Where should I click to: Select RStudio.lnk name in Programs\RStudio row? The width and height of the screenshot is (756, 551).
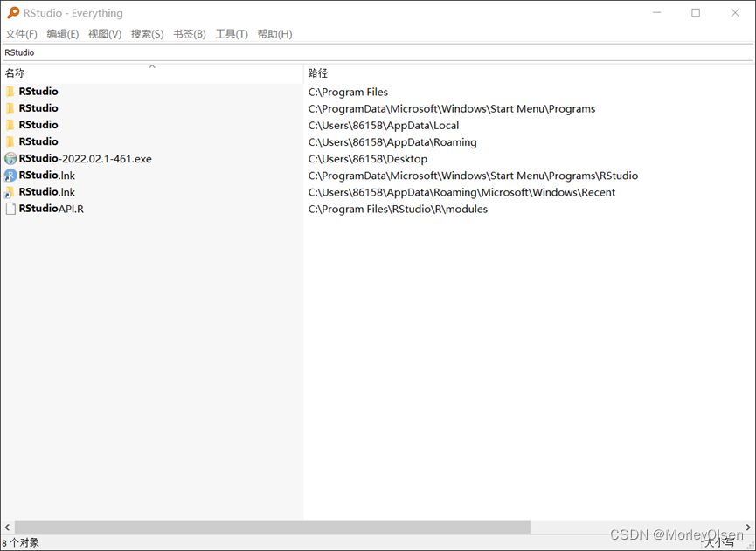coord(47,176)
